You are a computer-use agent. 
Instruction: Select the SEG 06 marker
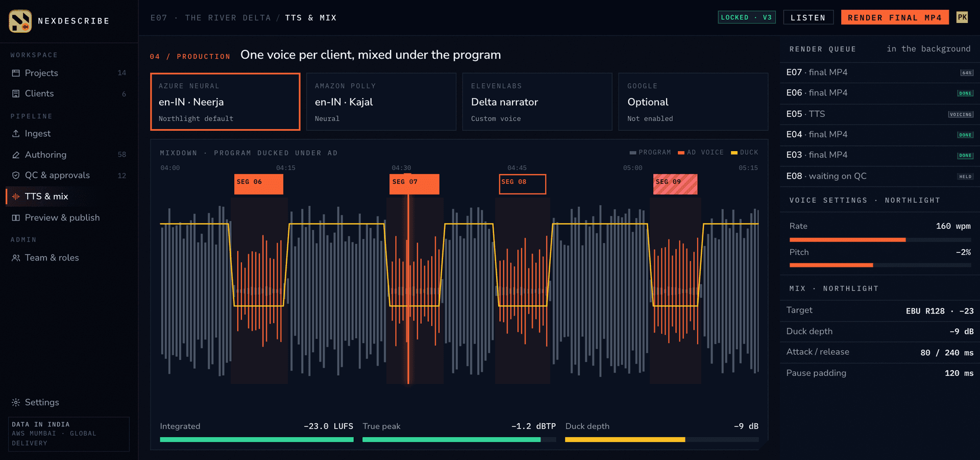259,184
